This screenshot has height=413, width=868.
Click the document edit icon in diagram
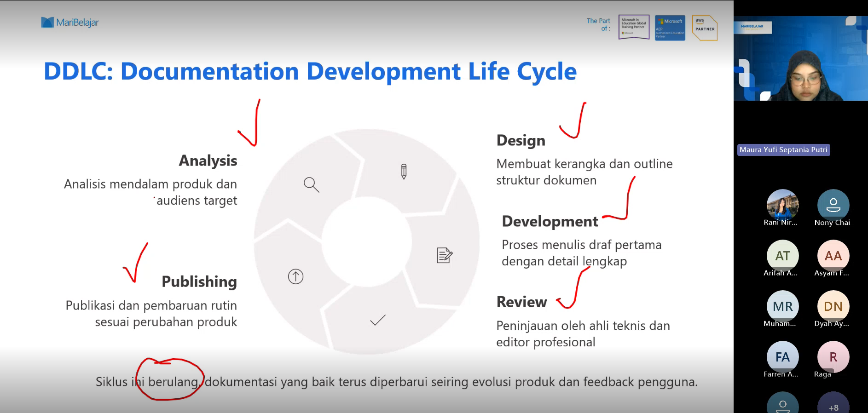(444, 255)
